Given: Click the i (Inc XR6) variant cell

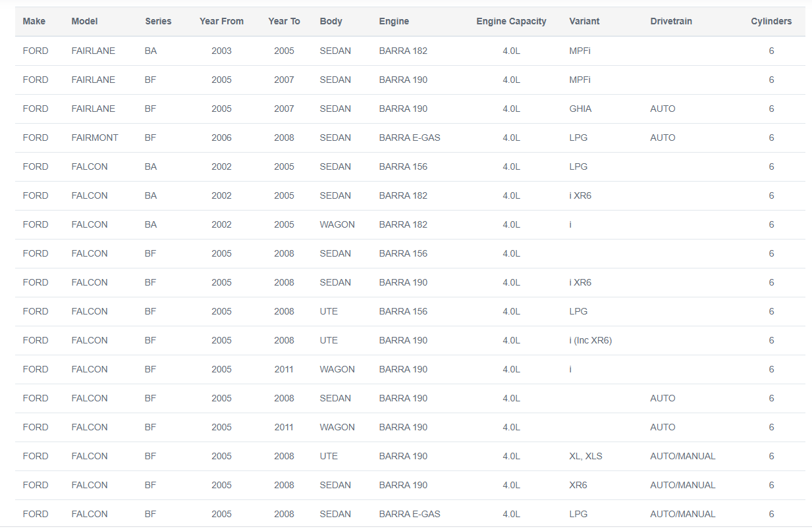Looking at the screenshot, I should 591,340.
